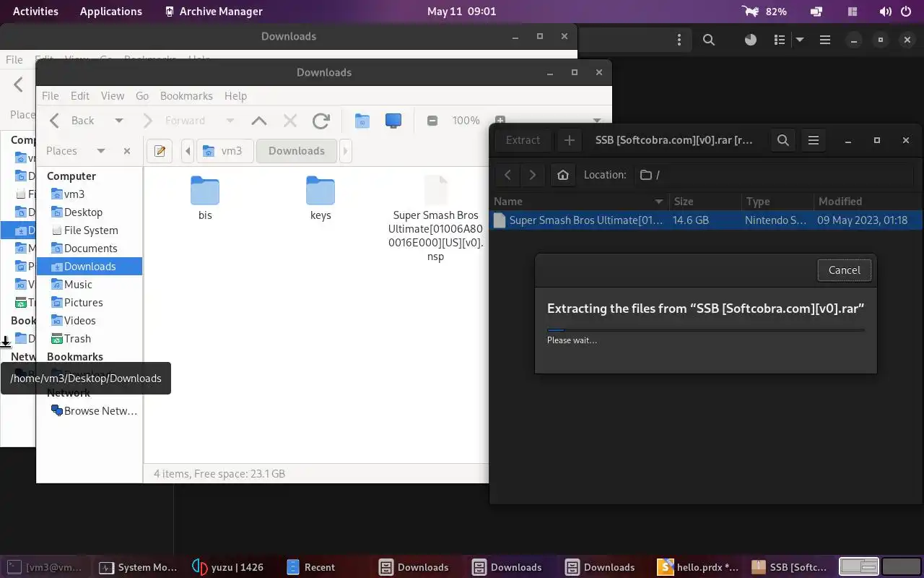Expand the Forward history dropdown arrow

coord(230,121)
